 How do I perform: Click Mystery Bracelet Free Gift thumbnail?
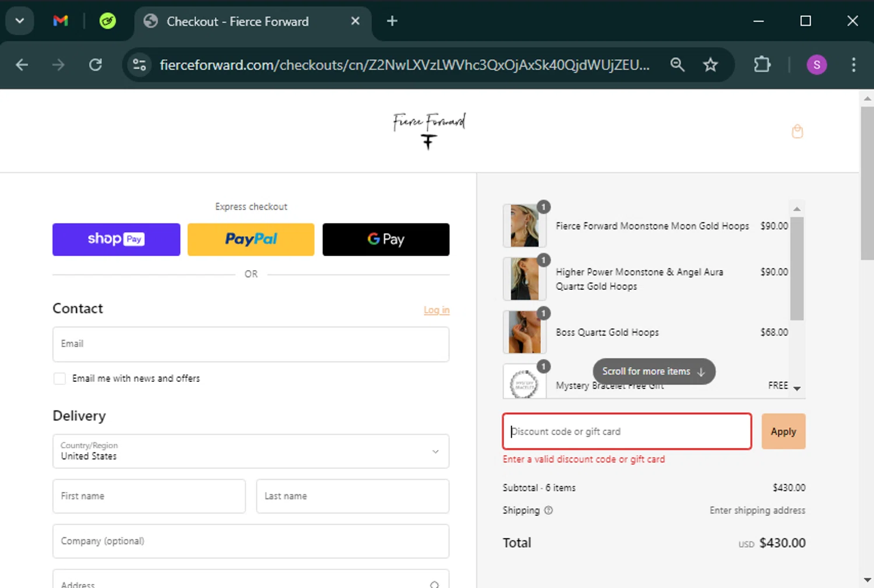point(524,382)
